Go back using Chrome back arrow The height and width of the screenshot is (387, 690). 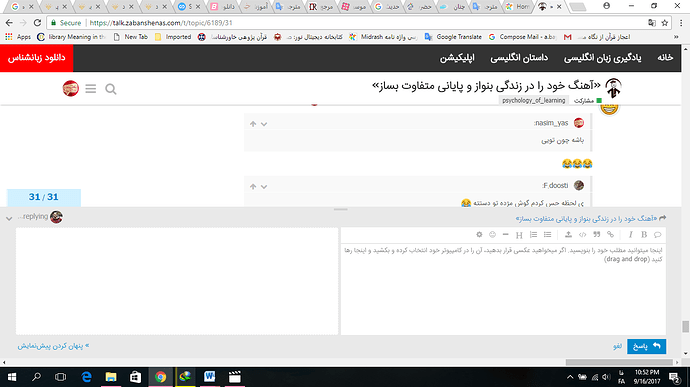(x=9, y=23)
